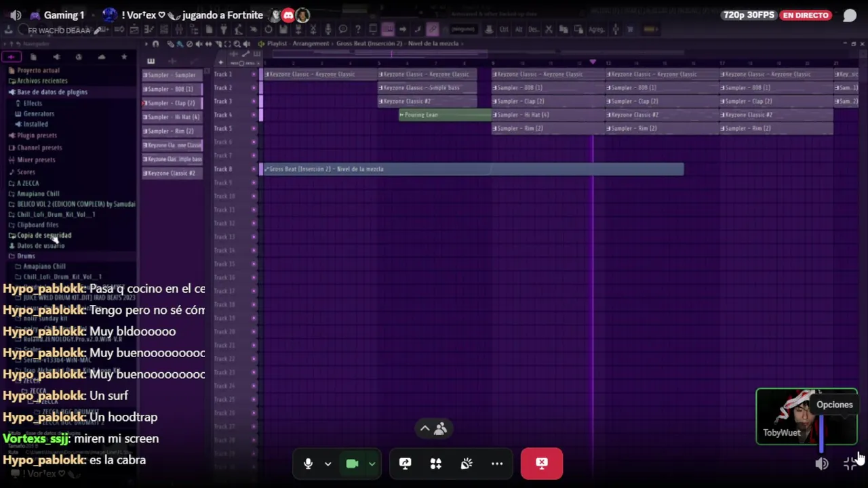
Task: Expand the Archivos recientes folder
Action: coord(37,81)
